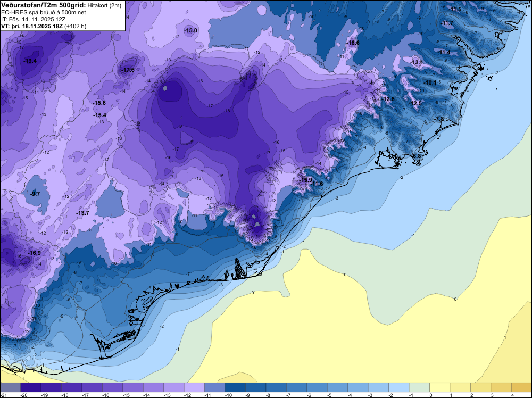Click the 3 legend scale label
532x398 pixels.
click(492, 395)
